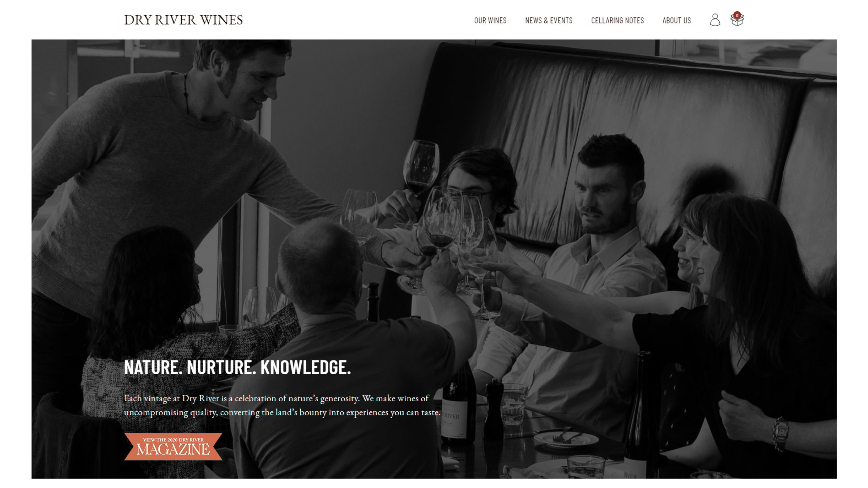Select Cellaring Notes in navigation

[617, 21]
